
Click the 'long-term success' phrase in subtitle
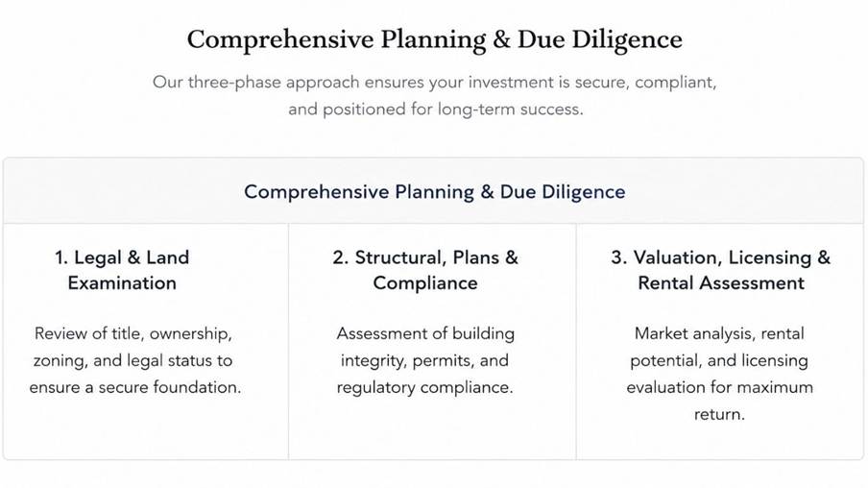(510, 110)
